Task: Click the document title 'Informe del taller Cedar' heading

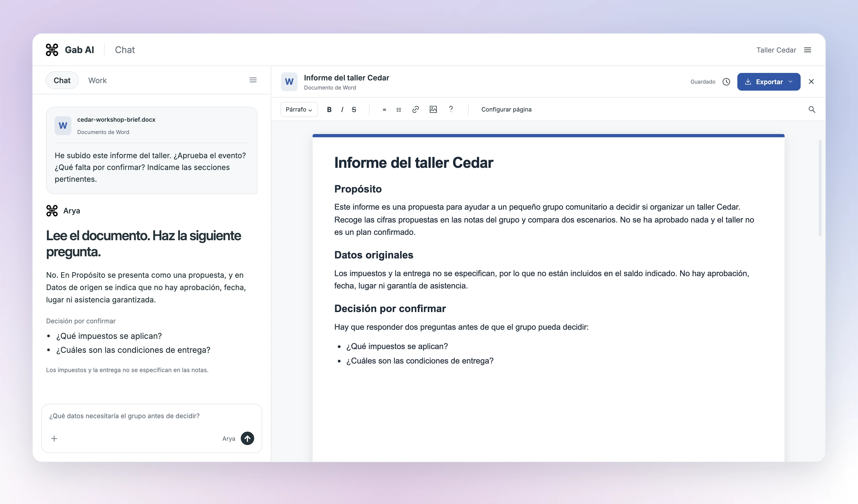Action: (x=414, y=163)
